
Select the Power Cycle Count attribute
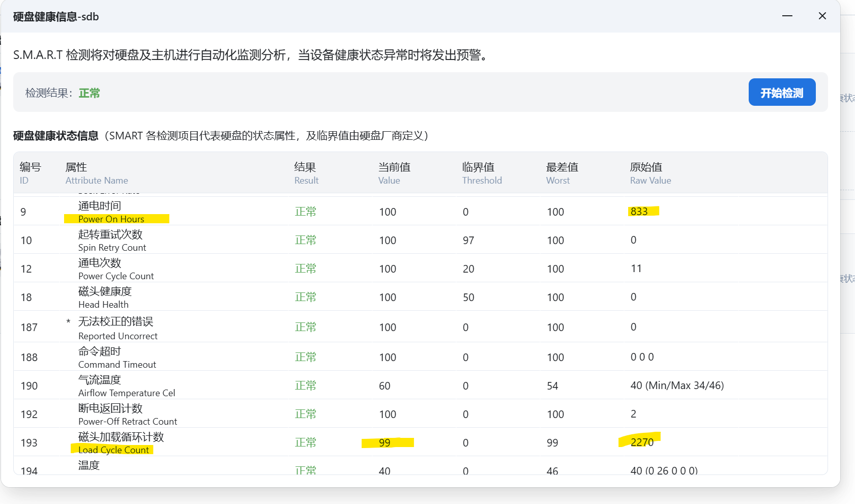click(x=116, y=276)
